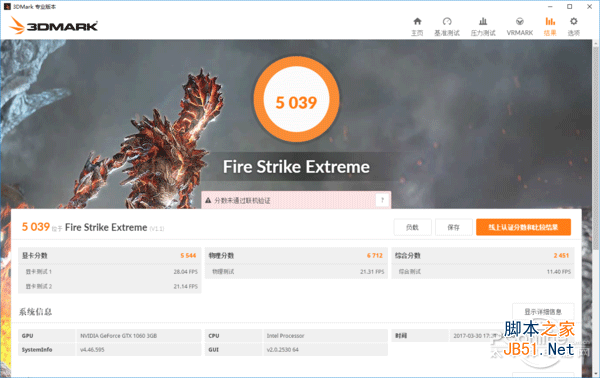Open the VRMARK tab
This screenshot has height=378, width=600.
pos(520,26)
